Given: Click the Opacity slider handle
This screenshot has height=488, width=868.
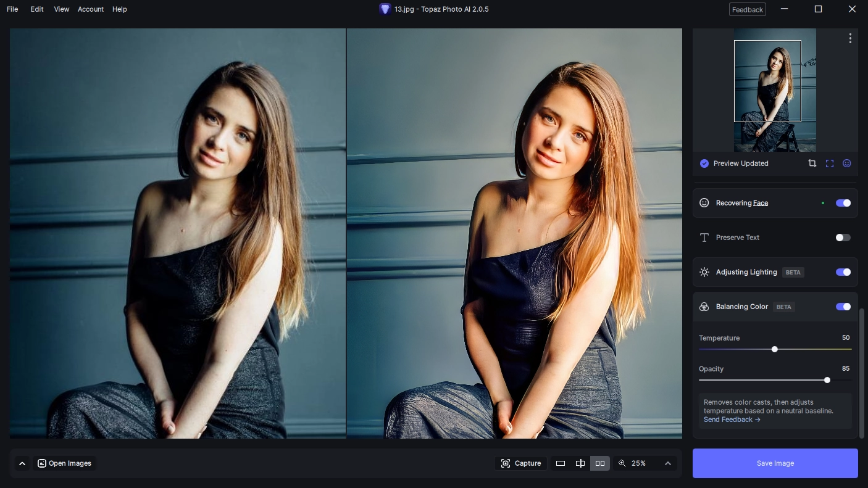Looking at the screenshot, I should [827, 380].
